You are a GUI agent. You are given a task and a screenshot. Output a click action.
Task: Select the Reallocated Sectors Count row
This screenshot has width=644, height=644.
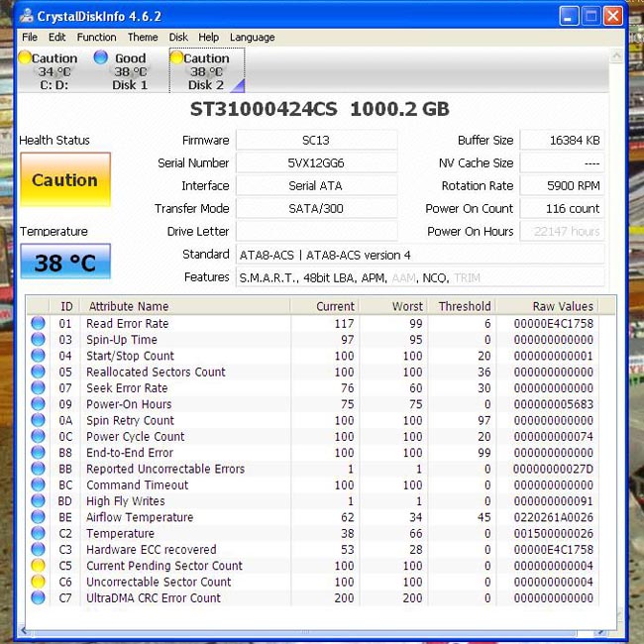tap(314, 372)
